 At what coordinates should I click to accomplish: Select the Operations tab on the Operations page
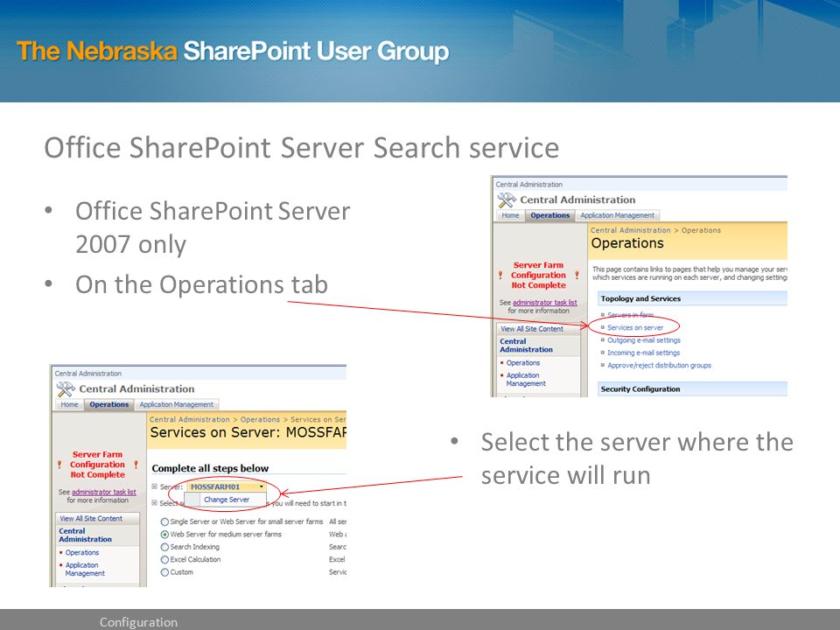[x=549, y=215]
